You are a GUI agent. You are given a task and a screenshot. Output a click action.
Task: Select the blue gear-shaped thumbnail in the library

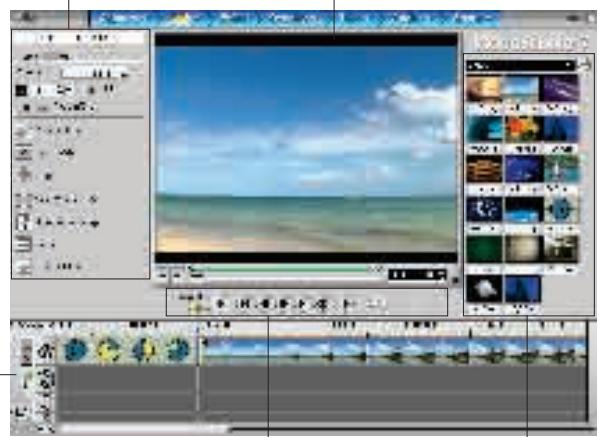[561, 210]
